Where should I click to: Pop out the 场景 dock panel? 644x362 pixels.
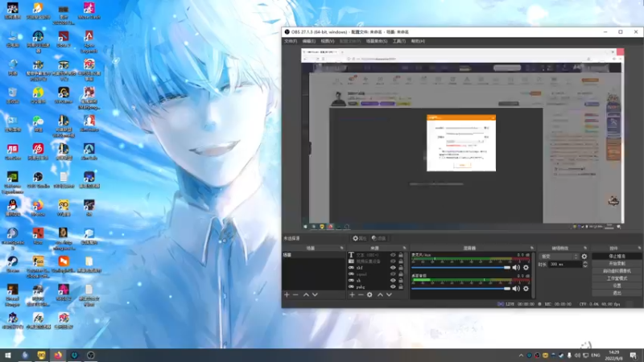click(341, 248)
